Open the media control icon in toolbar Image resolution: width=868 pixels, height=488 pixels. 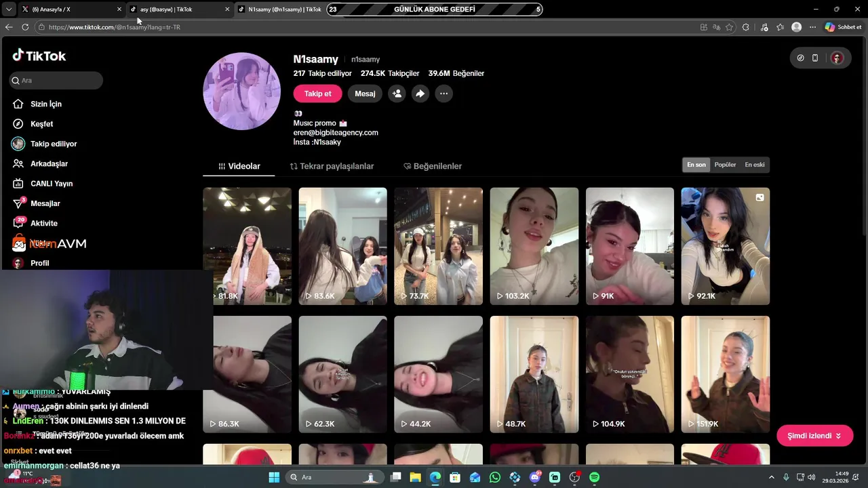pyautogui.click(x=764, y=27)
